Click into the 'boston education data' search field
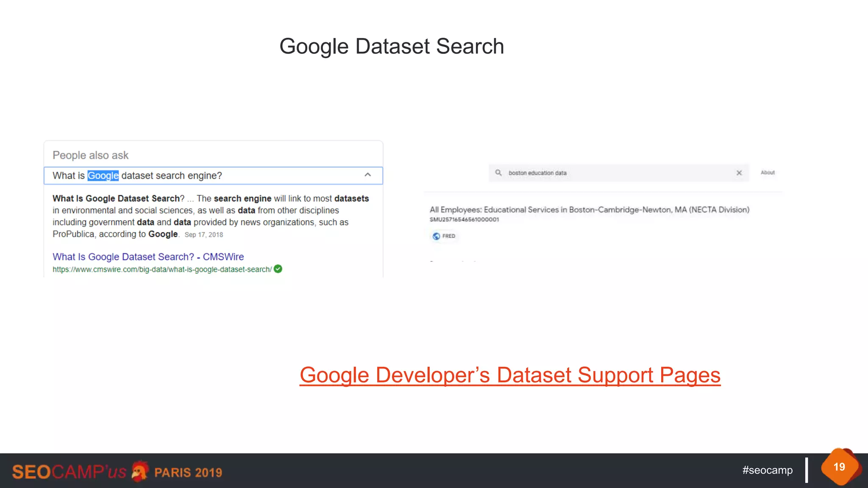The height and width of the screenshot is (488, 868). pyautogui.click(x=619, y=173)
